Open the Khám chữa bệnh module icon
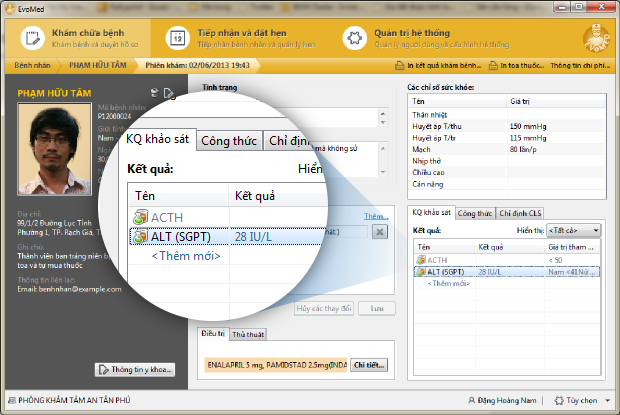 pos(32,38)
